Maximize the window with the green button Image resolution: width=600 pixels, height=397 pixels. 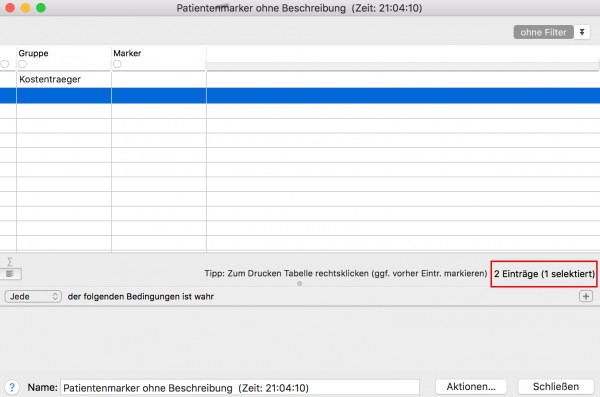tap(41, 8)
